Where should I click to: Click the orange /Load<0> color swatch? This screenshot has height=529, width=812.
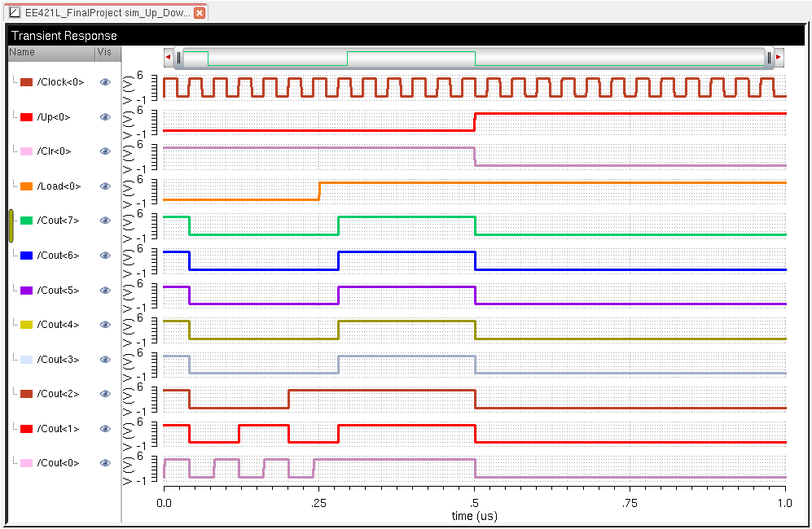click(27, 186)
